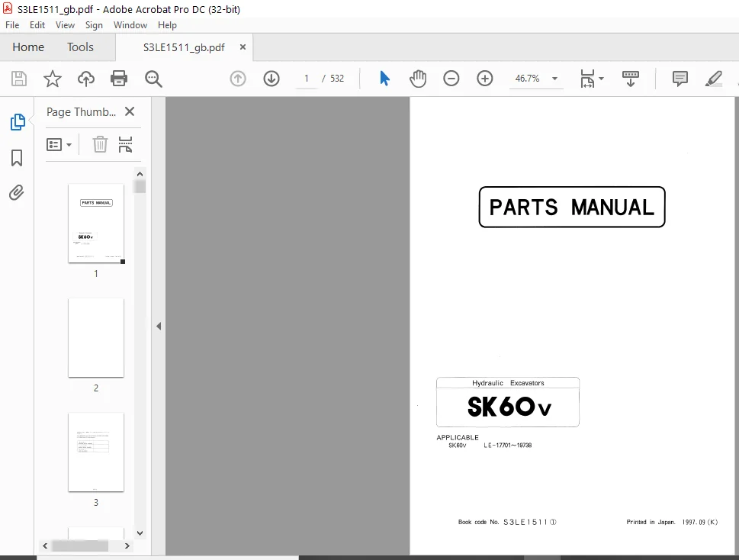The image size is (739, 560).
Task: Click thumbnail panel scroll right arrow
Action: point(127,546)
